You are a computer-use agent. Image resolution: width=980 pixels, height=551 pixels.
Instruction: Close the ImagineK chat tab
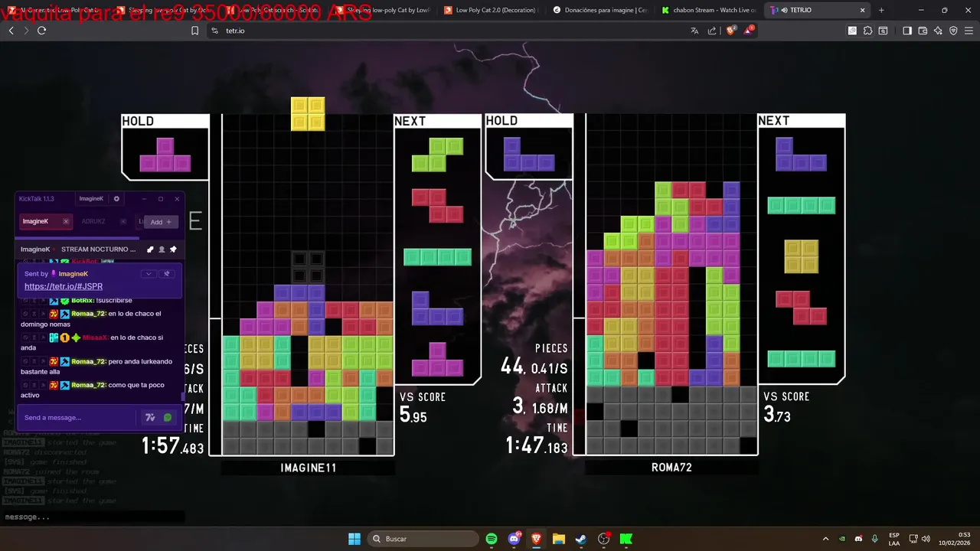66,222
